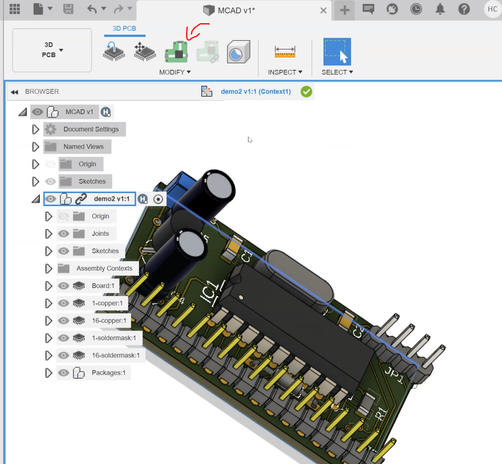Open a new design tab with plus

(345, 10)
